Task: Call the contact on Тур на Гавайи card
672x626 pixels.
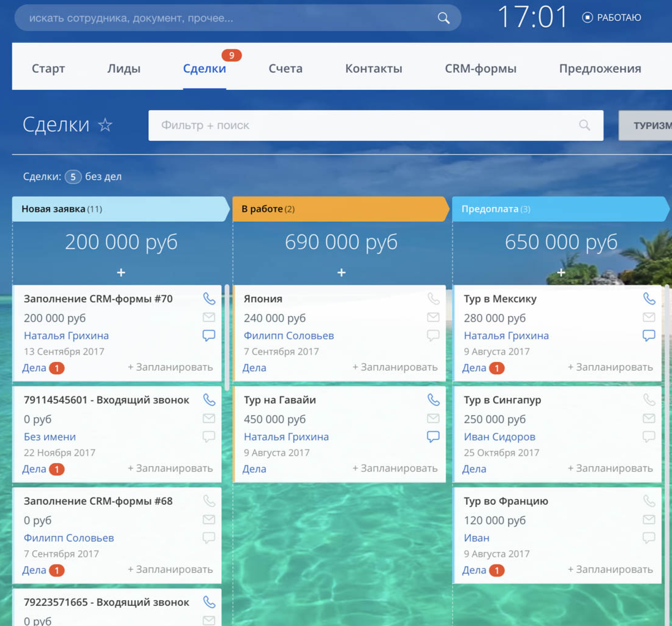Action: click(x=434, y=400)
